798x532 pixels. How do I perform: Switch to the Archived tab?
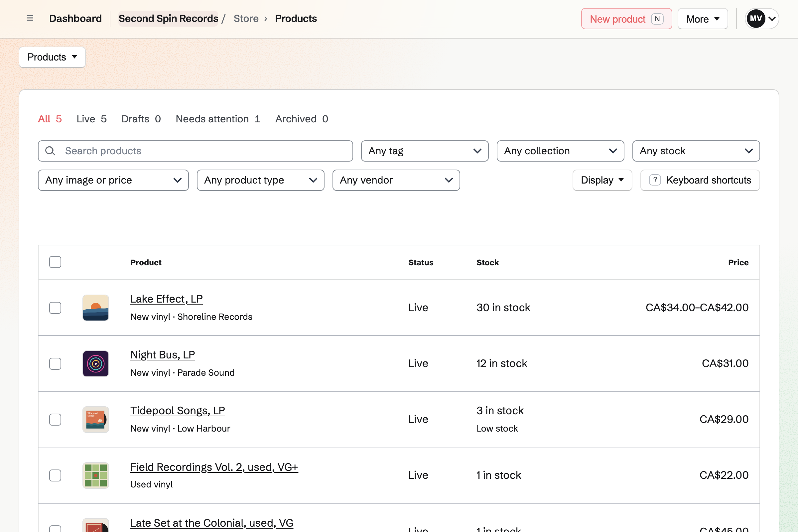[302, 119]
